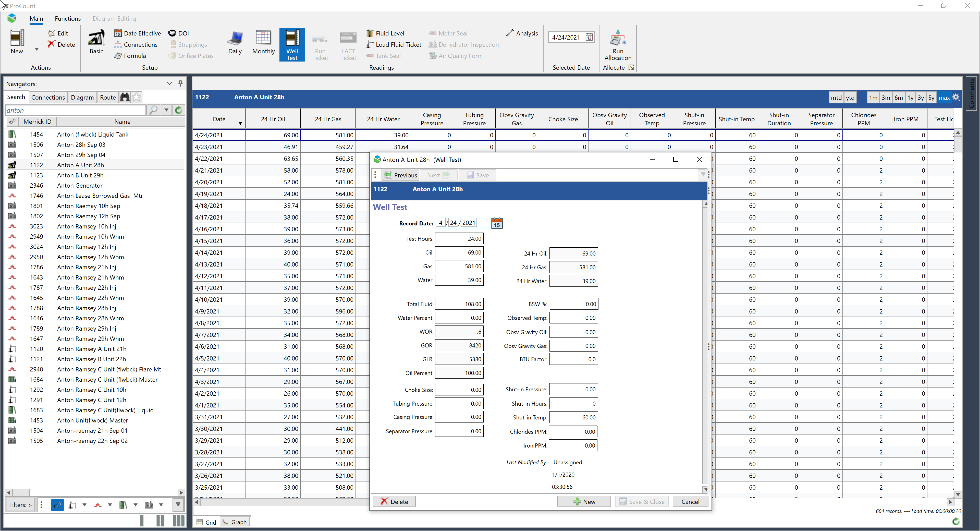
Task: Click the green refresh search icon
Action: (178, 110)
